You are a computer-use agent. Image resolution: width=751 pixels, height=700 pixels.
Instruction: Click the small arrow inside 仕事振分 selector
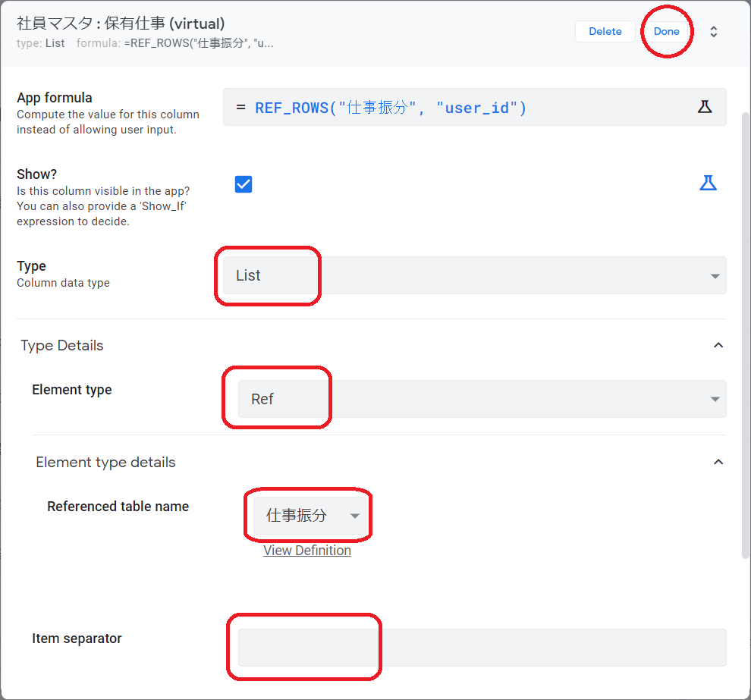click(x=354, y=514)
